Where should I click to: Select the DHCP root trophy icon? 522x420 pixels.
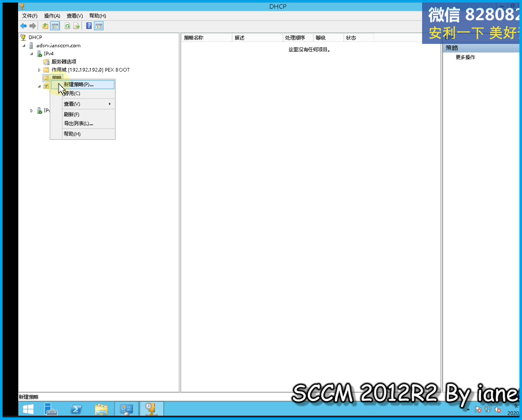tap(23, 37)
